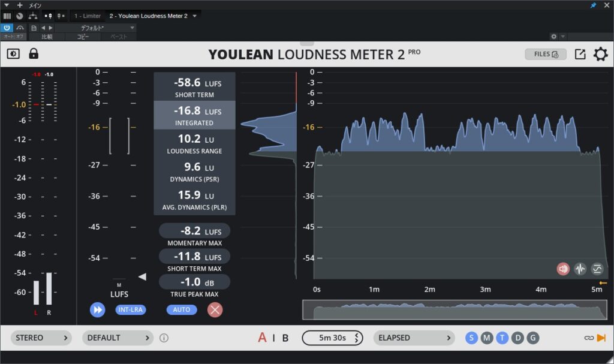Click the true peak max -1.0 dB value

pos(195,282)
